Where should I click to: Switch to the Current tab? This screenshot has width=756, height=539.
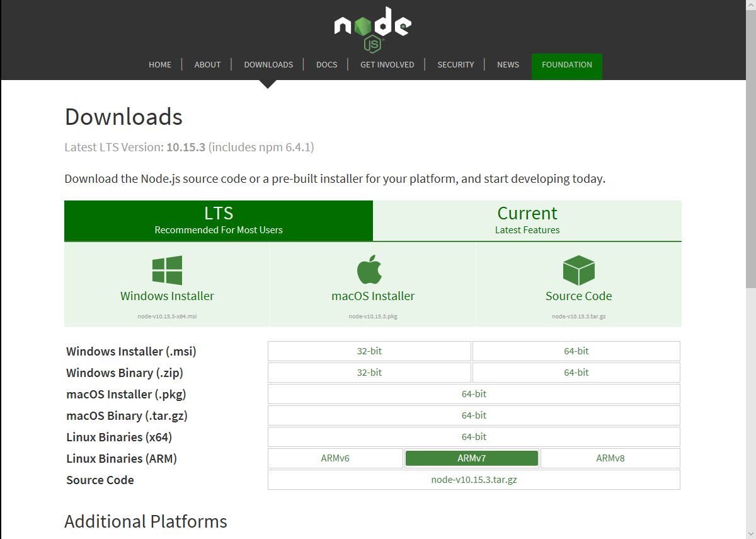coord(527,221)
